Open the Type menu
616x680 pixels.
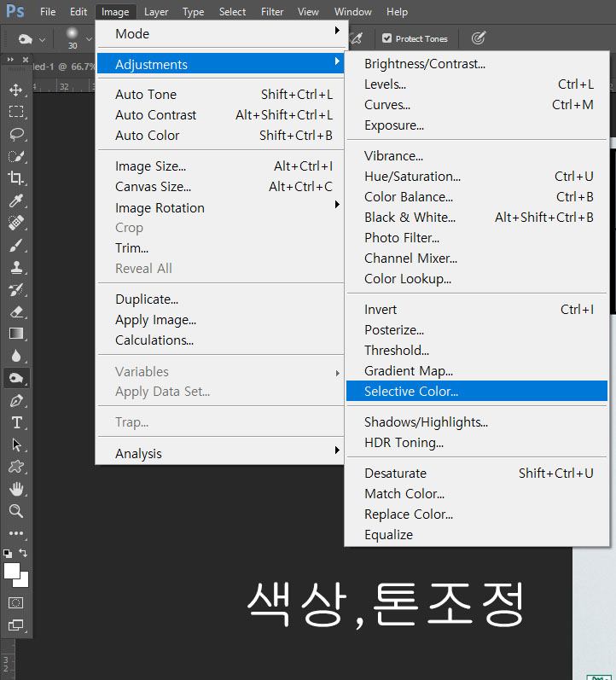point(193,12)
